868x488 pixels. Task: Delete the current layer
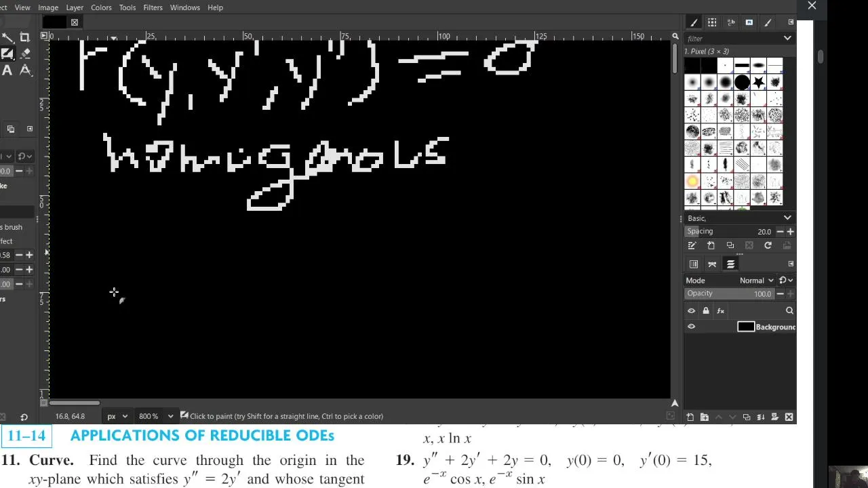point(789,417)
